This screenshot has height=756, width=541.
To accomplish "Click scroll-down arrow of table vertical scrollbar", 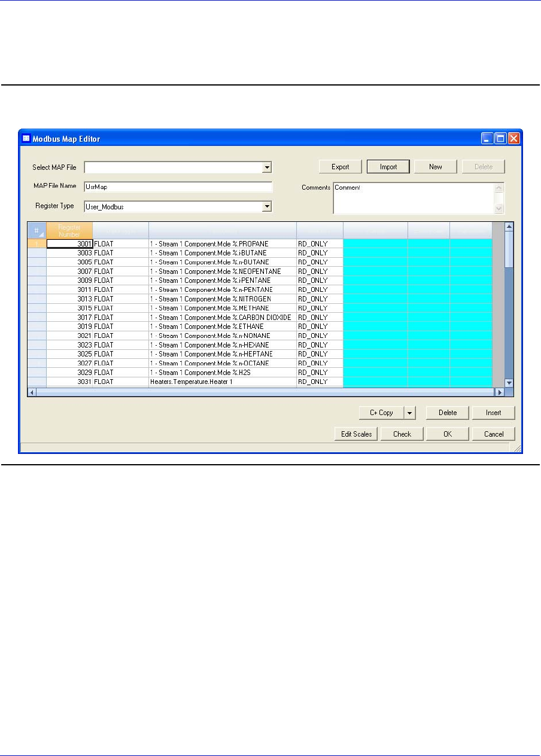I will tap(509, 383).
